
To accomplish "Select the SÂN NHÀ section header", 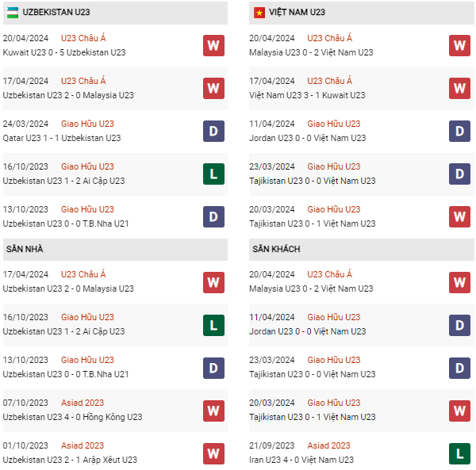I will [25, 249].
